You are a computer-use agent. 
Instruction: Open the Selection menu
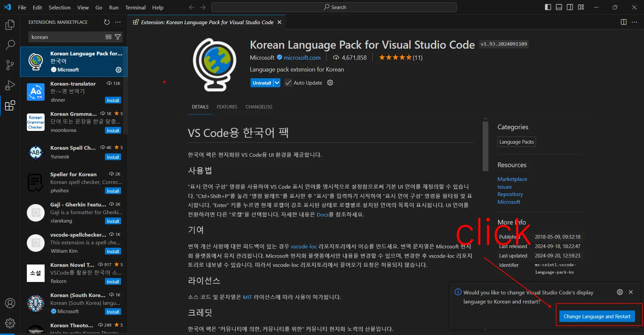coord(59,7)
